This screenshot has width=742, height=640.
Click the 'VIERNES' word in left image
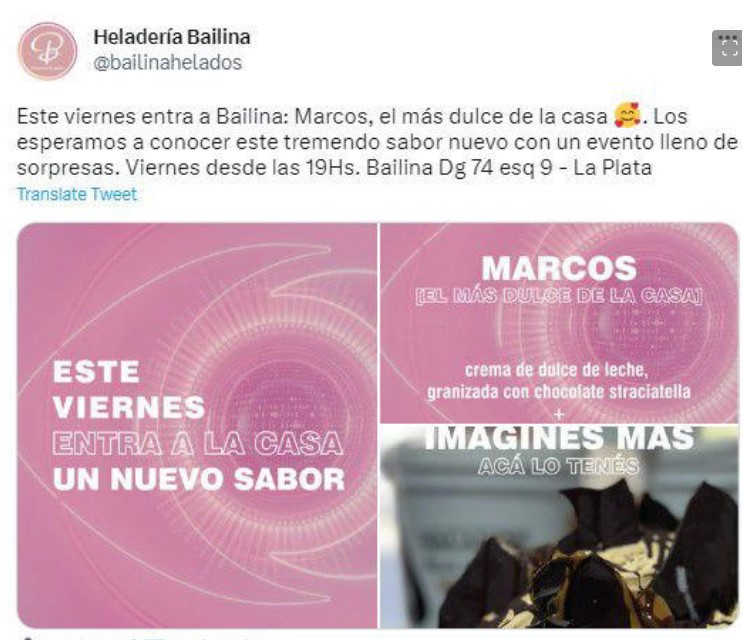click(x=129, y=407)
